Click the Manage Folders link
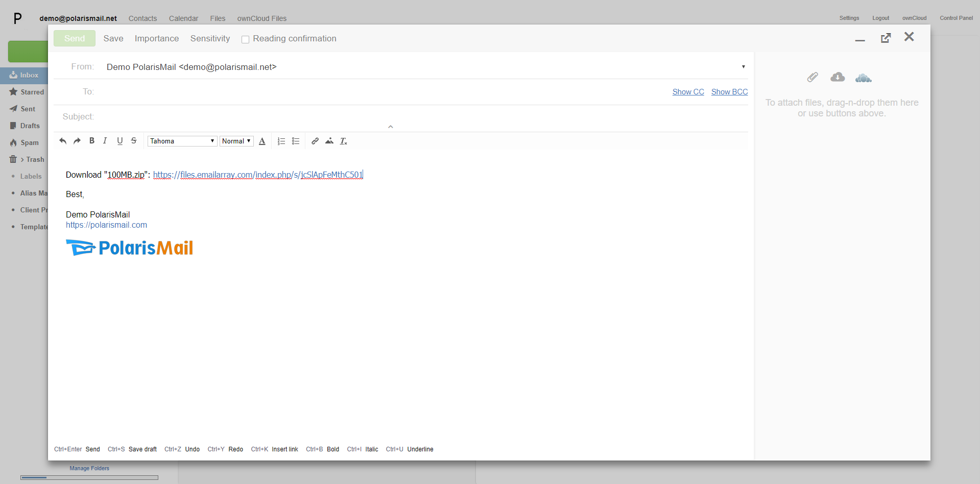 tap(89, 468)
